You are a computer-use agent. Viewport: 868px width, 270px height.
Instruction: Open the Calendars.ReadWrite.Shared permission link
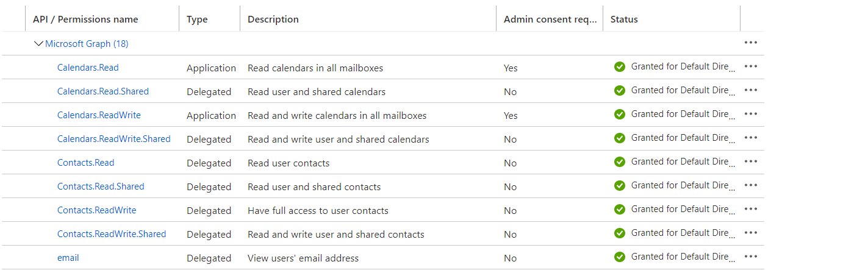click(114, 139)
